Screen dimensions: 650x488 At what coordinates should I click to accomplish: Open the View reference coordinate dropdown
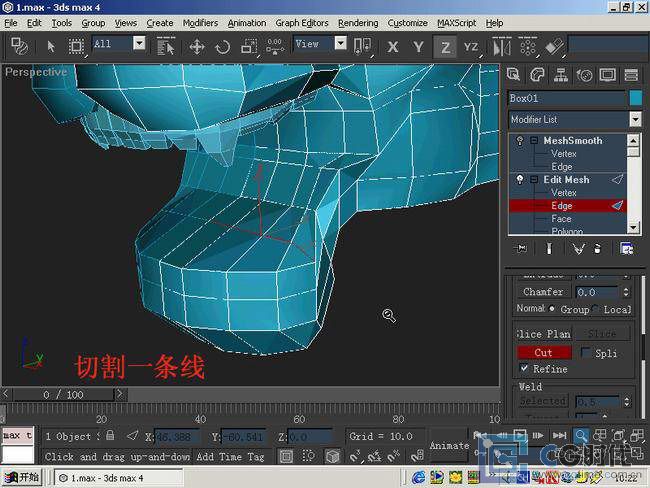click(340, 43)
